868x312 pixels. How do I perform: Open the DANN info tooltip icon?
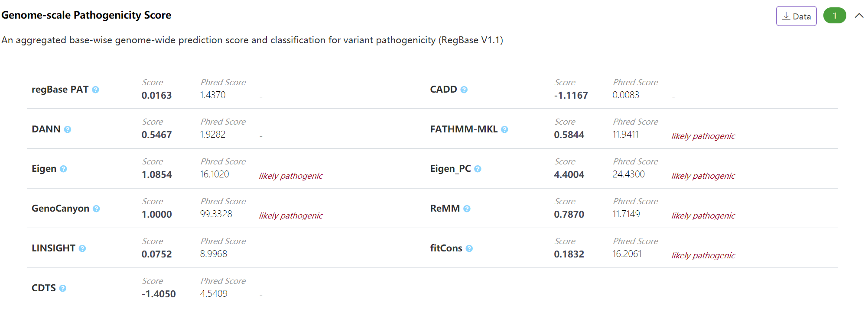point(68,129)
